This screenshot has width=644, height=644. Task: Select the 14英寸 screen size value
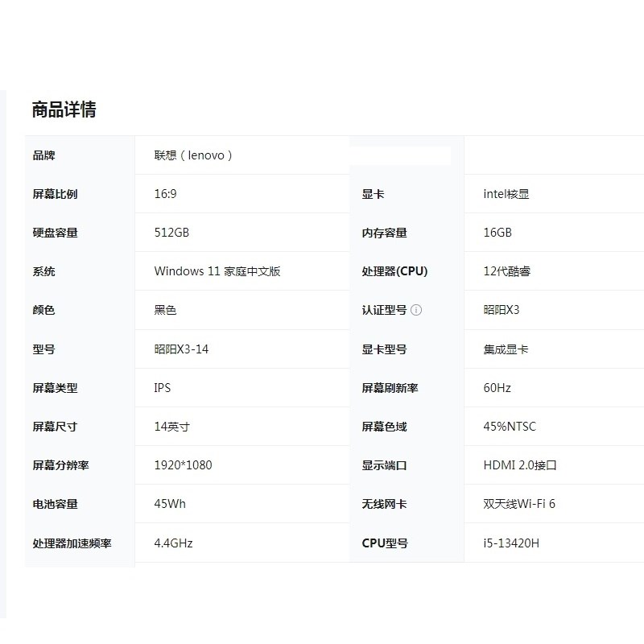[172, 427]
